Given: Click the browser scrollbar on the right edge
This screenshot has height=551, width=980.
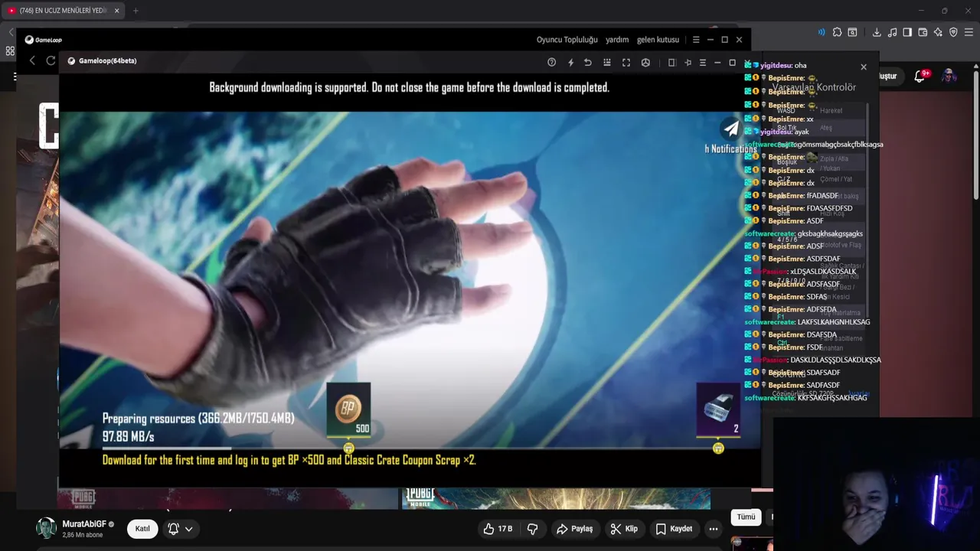Looking at the screenshot, I should 976,134.
